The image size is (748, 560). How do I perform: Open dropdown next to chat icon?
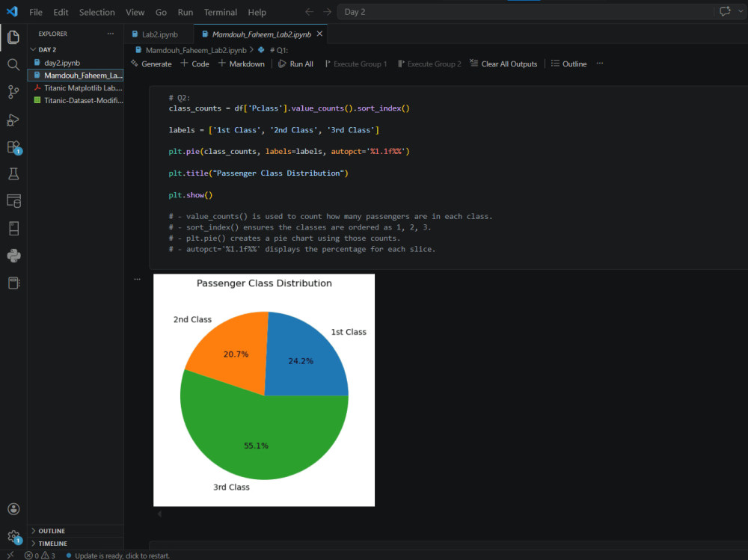(741, 11)
